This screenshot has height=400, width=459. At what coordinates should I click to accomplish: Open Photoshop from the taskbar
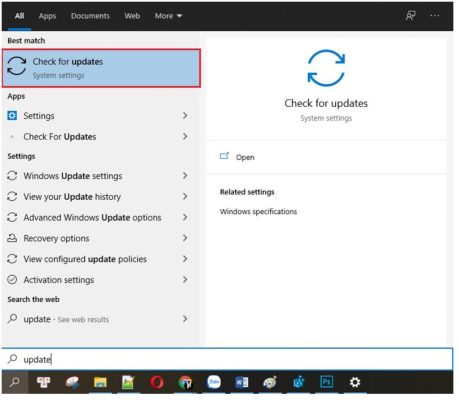pos(327,382)
